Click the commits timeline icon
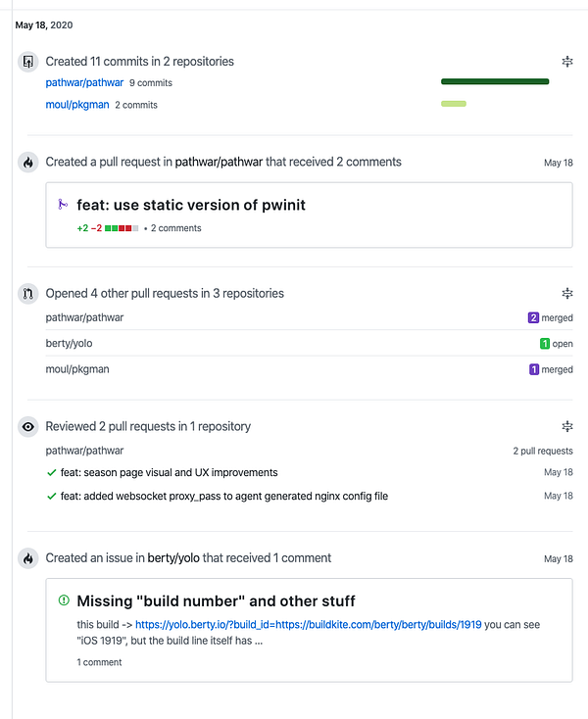The width and height of the screenshot is (588, 719). click(x=27, y=62)
